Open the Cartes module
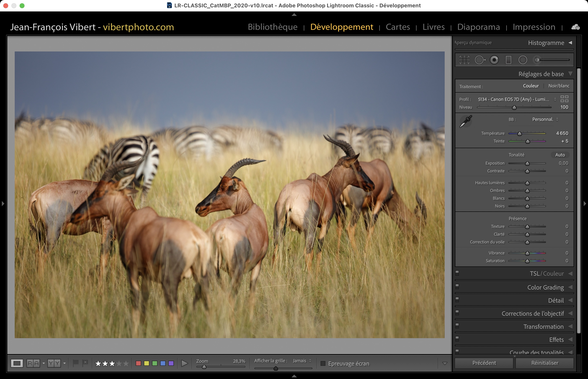 coord(398,27)
